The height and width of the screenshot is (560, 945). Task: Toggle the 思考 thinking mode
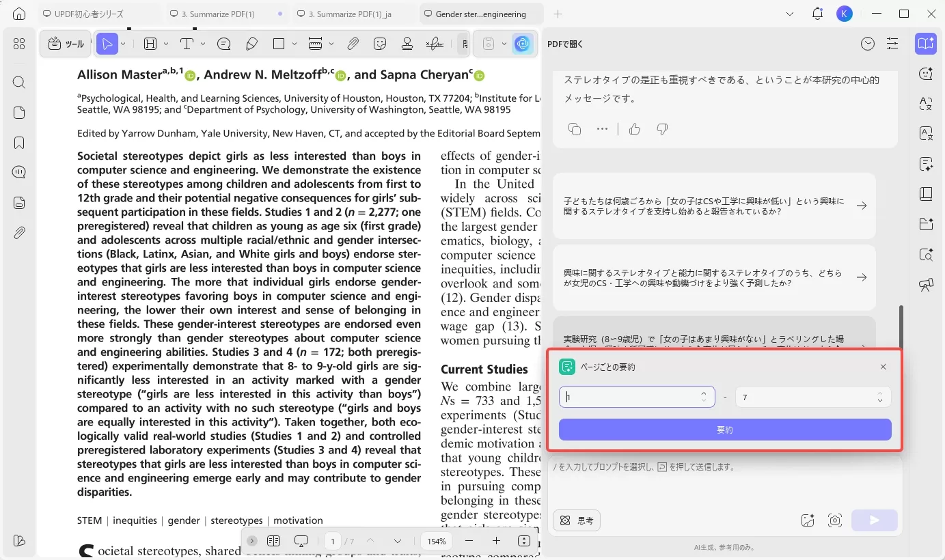click(x=576, y=520)
